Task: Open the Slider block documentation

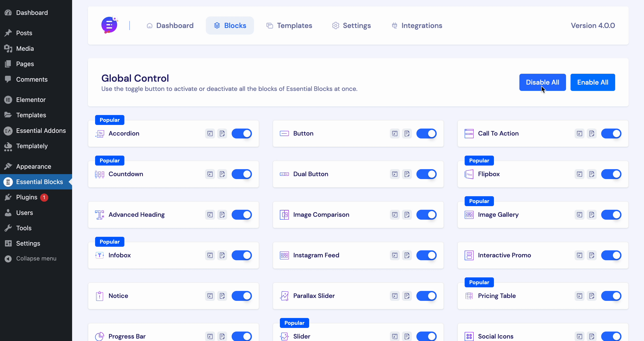Action: click(407, 336)
